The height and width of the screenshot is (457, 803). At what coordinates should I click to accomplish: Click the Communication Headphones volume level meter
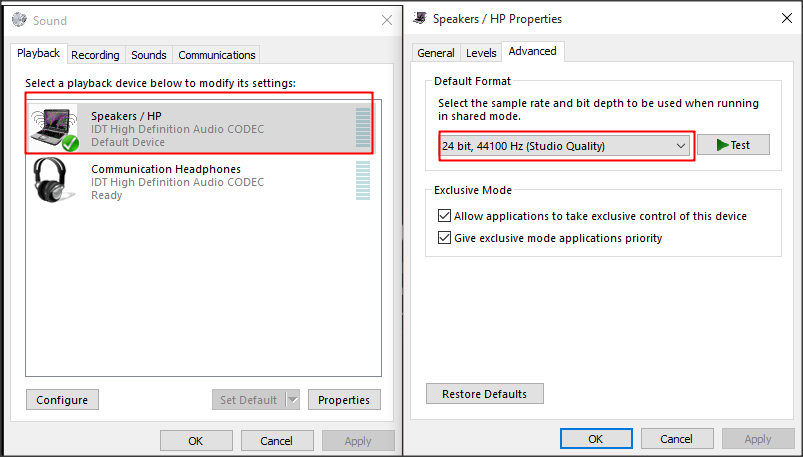coord(363,180)
